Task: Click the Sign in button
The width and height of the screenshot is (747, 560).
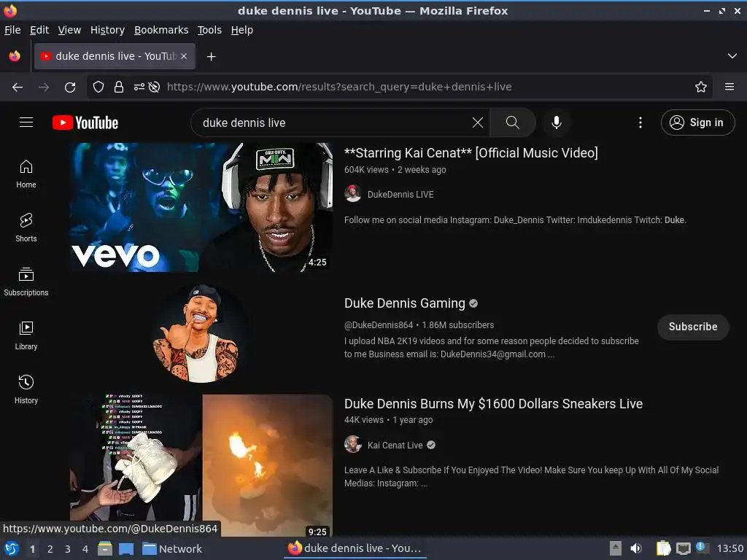Action: pos(698,122)
